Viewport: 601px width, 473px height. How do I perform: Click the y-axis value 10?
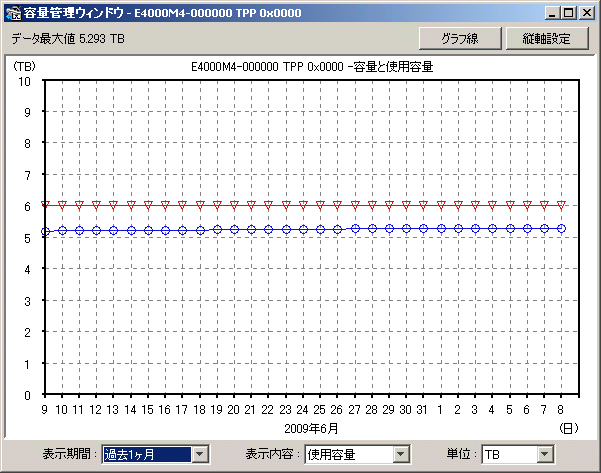(24, 81)
